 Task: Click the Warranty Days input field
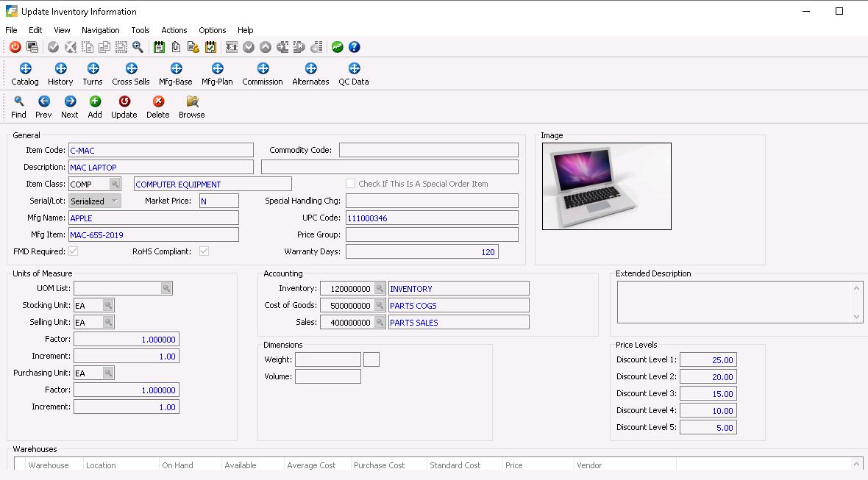pos(421,252)
